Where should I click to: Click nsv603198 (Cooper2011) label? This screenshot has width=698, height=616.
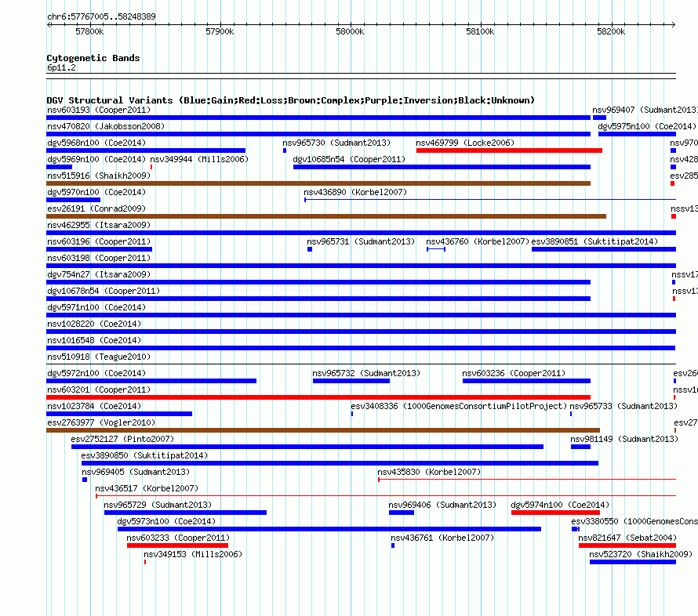(x=99, y=258)
